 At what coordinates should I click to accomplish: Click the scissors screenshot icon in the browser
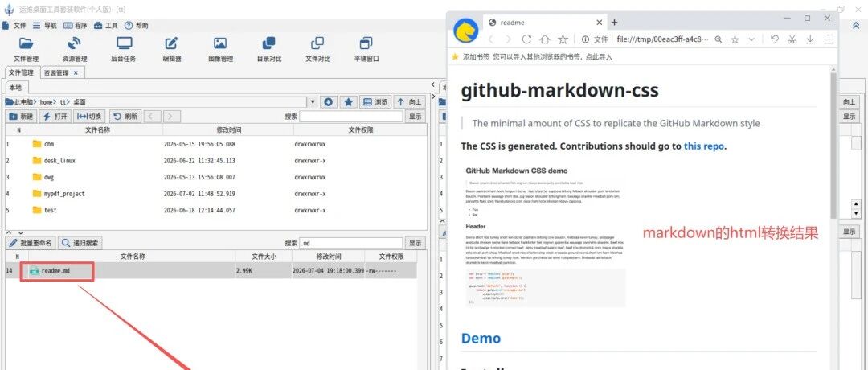click(x=792, y=39)
